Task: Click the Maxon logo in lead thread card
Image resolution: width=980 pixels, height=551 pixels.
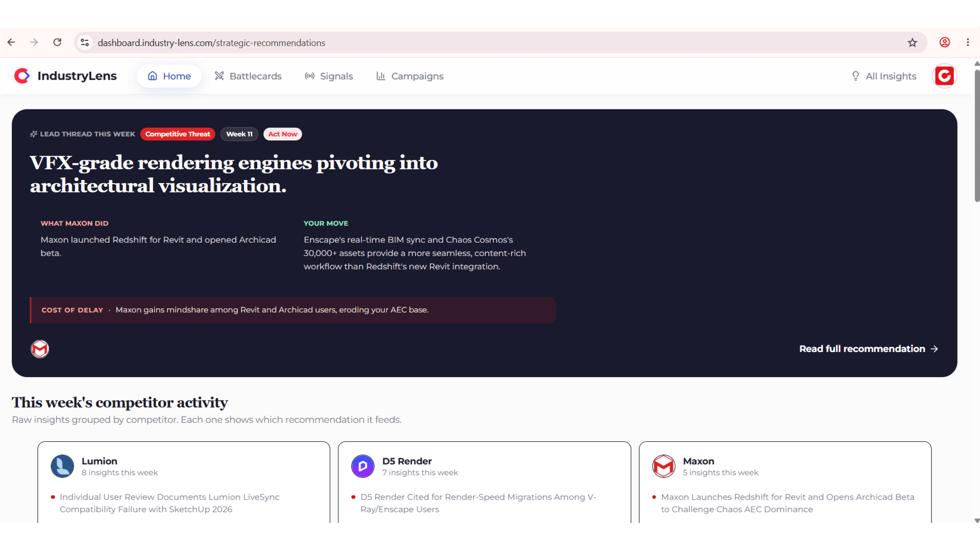Action: [x=40, y=349]
